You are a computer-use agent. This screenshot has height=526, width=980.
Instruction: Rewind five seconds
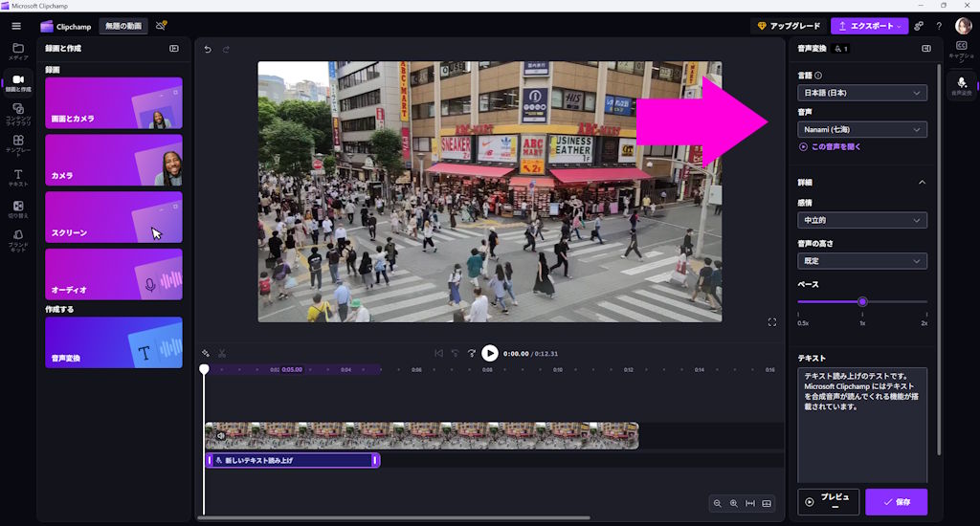[x=455, y=354]
